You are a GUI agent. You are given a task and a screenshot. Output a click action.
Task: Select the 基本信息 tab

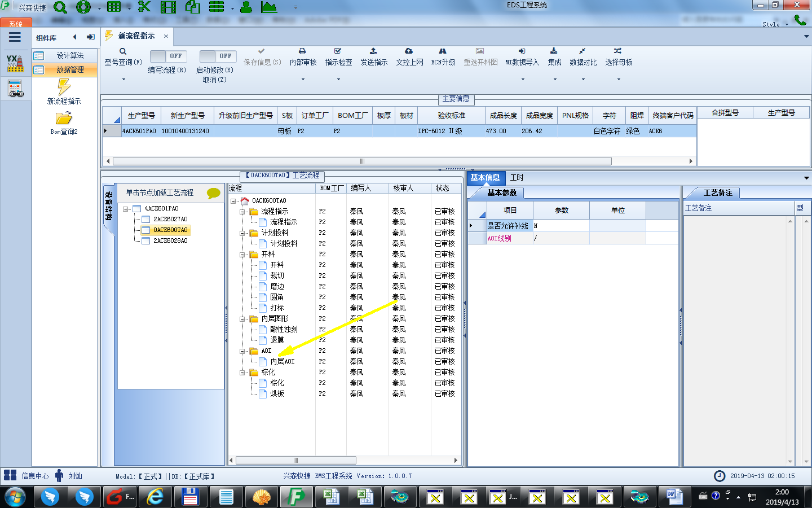coord(485,177)
